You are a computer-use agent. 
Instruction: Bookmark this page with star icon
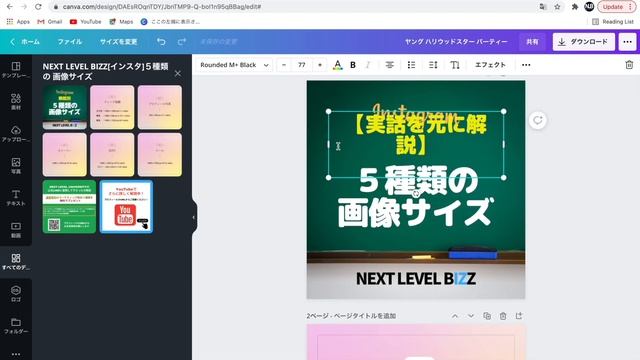coord(557,7)
